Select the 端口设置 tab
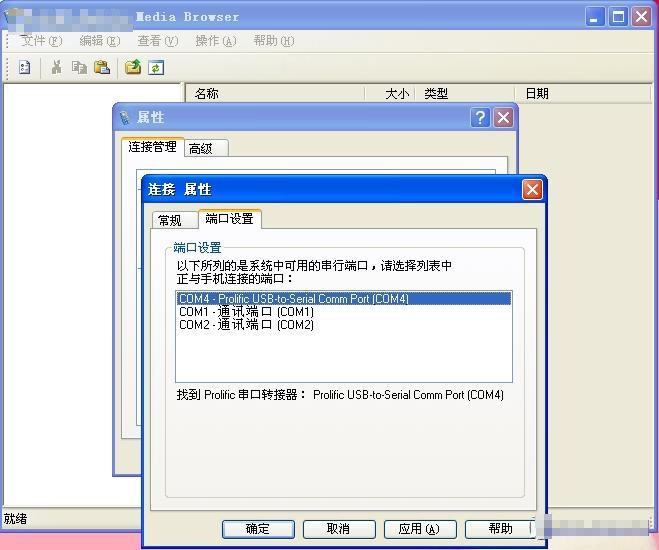 (x=229, y=219)
